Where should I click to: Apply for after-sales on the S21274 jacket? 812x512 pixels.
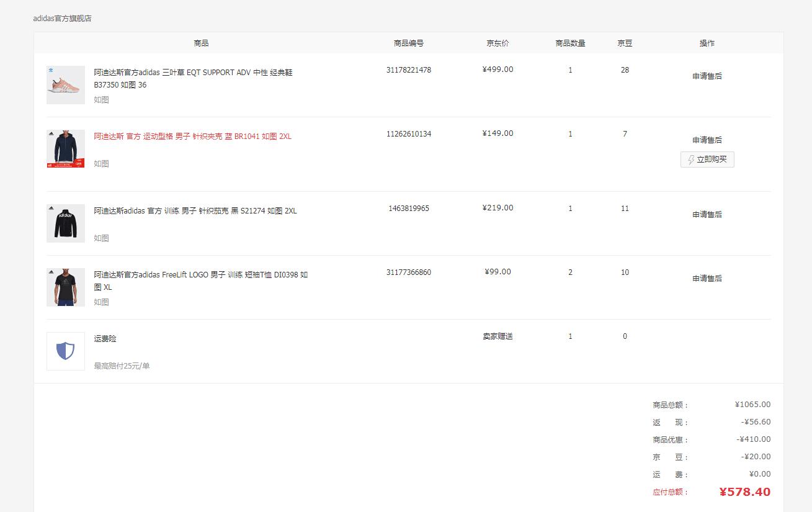[707, 215]
